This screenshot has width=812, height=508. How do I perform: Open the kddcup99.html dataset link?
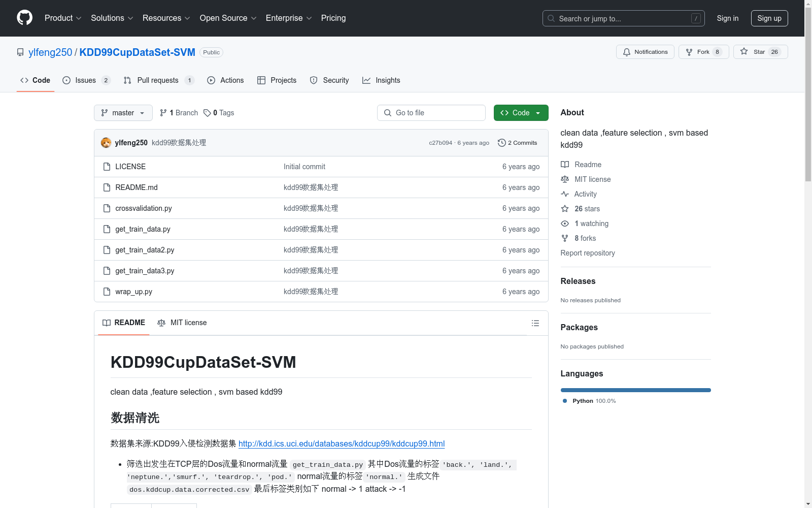[342, 443]
